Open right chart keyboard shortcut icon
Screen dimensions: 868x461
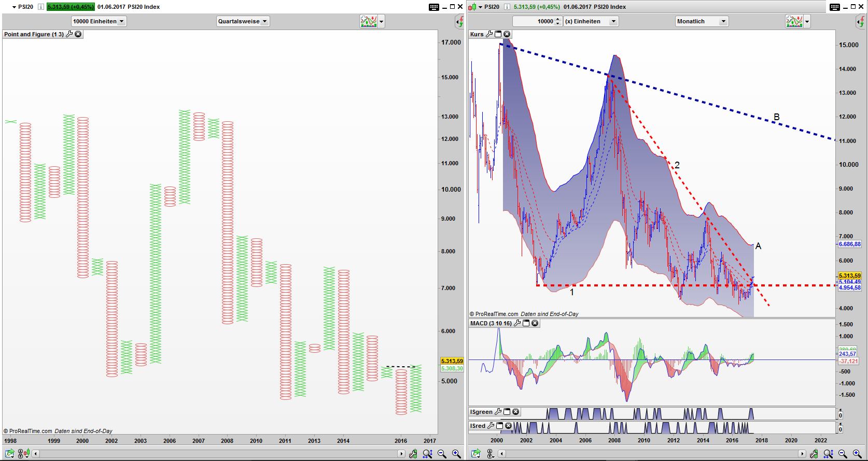click(x=835, y=7)
